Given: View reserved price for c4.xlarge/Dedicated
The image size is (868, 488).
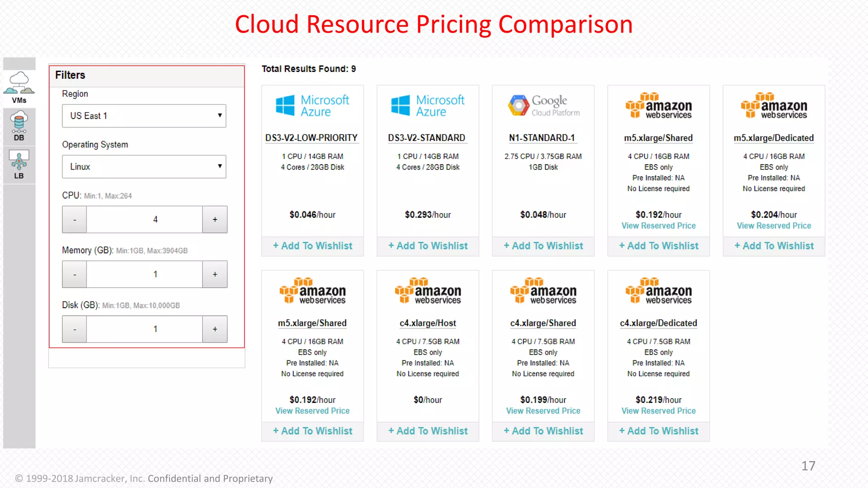Looking at the screenshot, I should click(659, 411).
